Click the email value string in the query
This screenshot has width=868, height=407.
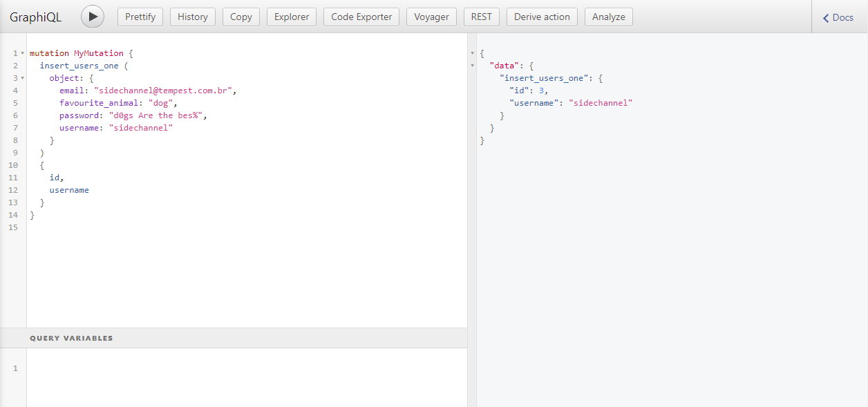click(x=165, y=91)
